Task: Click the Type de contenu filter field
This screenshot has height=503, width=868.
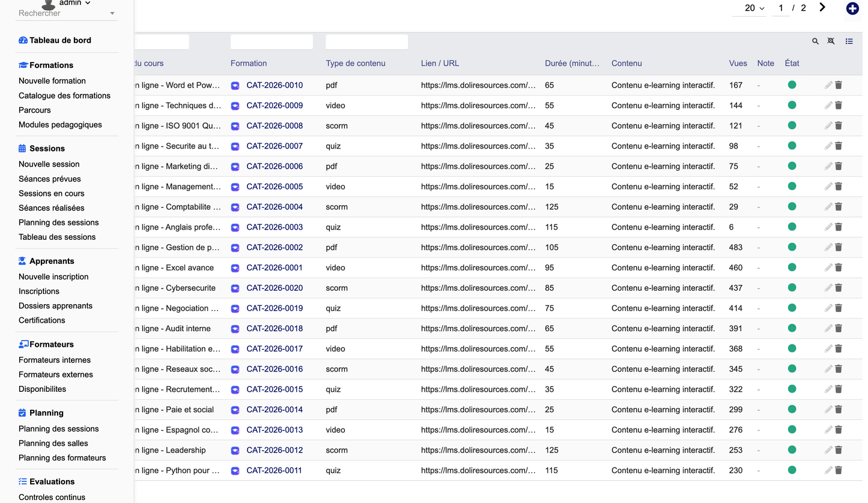Action: [x=366, y=41]
